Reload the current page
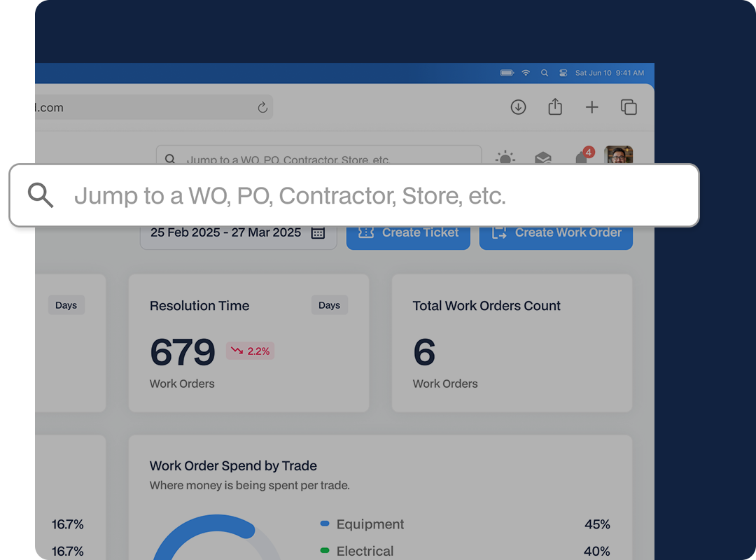 coord(262,107)
